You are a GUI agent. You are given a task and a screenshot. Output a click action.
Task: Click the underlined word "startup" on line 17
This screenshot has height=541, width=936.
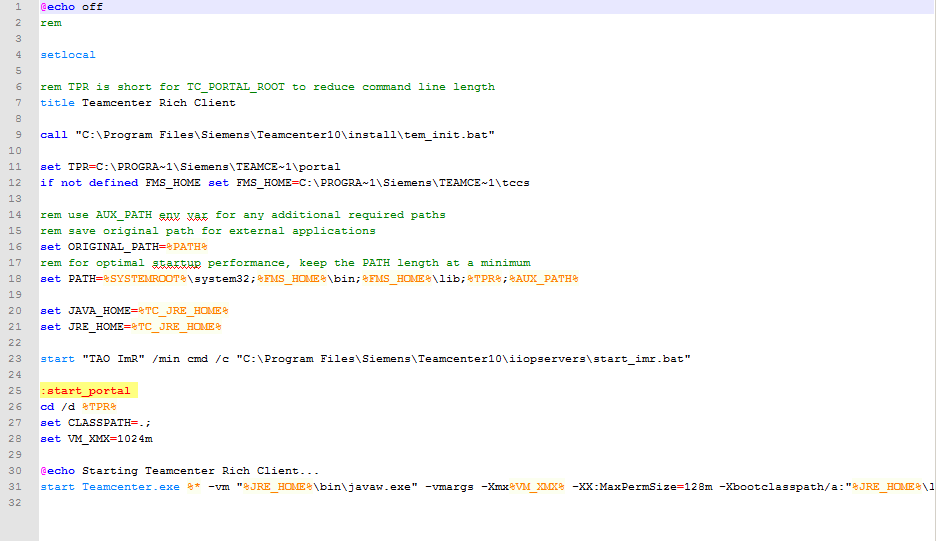[x=177, y=263]
